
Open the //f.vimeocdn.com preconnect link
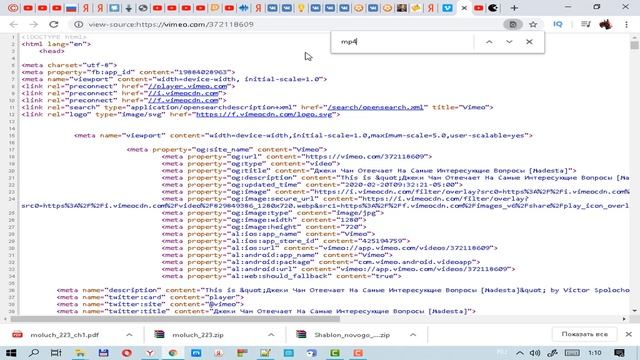coord(183,100)
